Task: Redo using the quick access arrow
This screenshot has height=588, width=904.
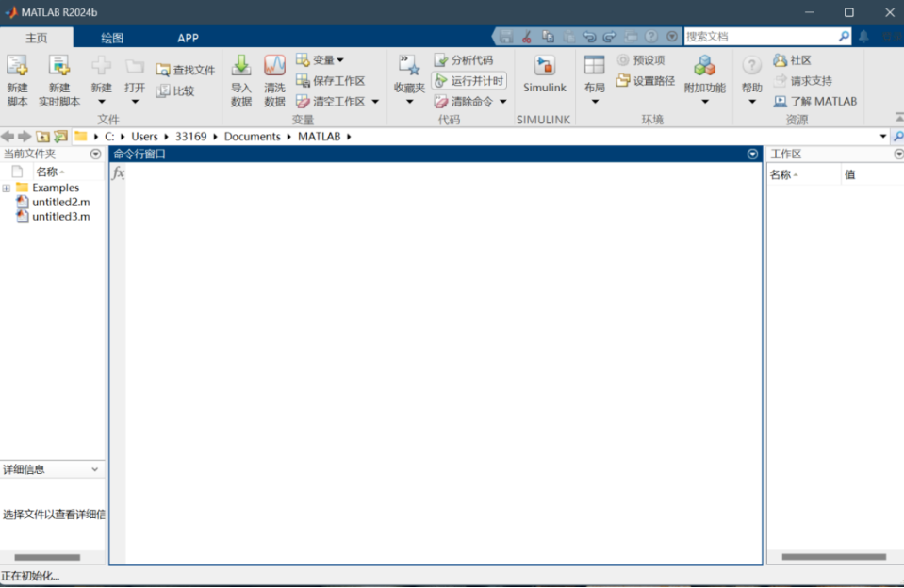Action: point(610,37)
